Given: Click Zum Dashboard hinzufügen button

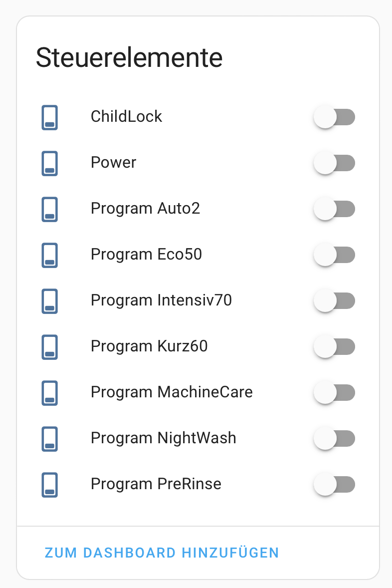Looking at the screenshot, I should (x=162, y=553).
